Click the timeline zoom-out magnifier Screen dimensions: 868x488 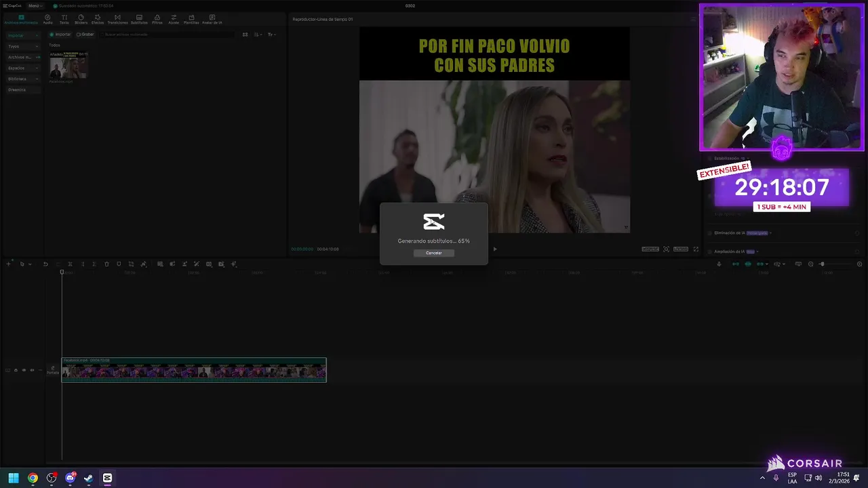(810, 264)
